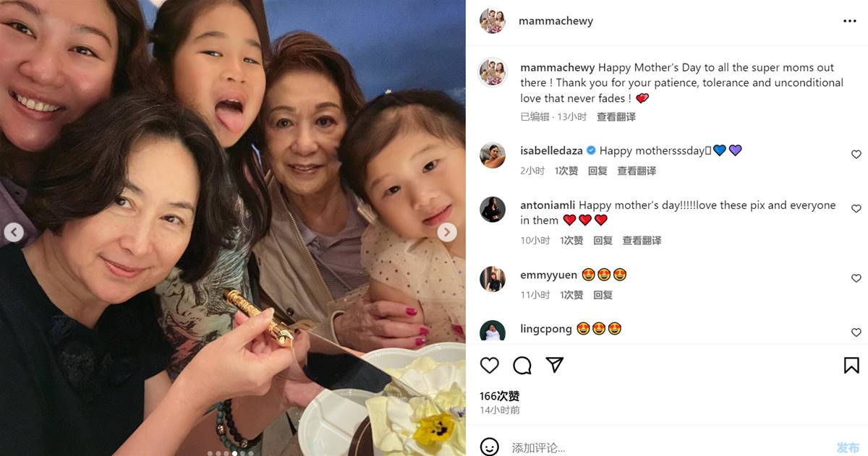Image resolution: width=868 pixels, height=456 pixels.
Task: Like isabelledaza's comment heart
Action: 856,155
